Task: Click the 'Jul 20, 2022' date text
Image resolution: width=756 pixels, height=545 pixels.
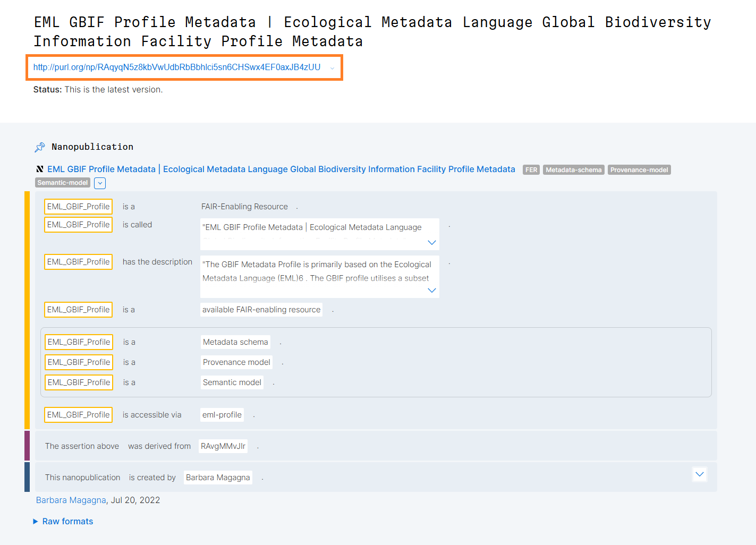Action: tap(135, 500)
